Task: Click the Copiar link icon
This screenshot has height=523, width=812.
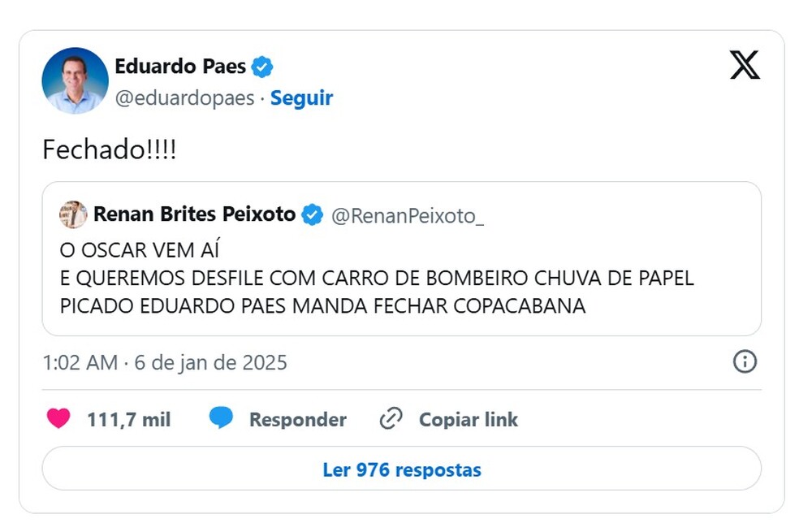Action: coord(391,419)
